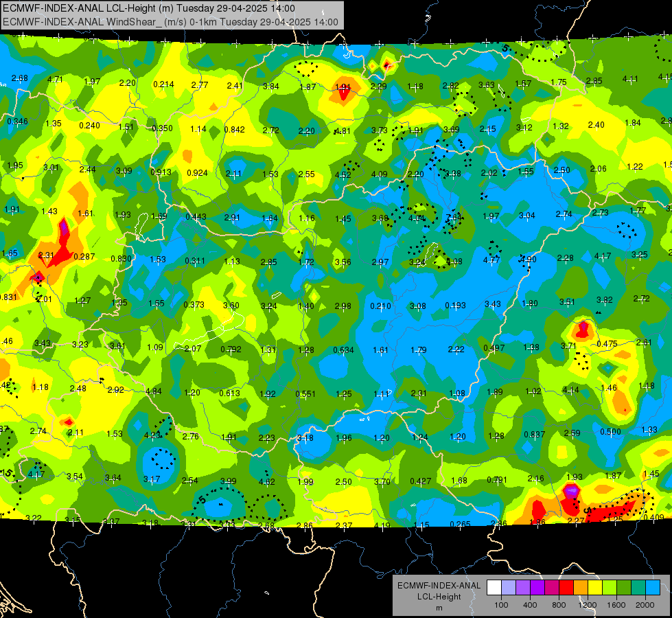
Task: Select the grid value 4.84
Action: coord(154,391)
